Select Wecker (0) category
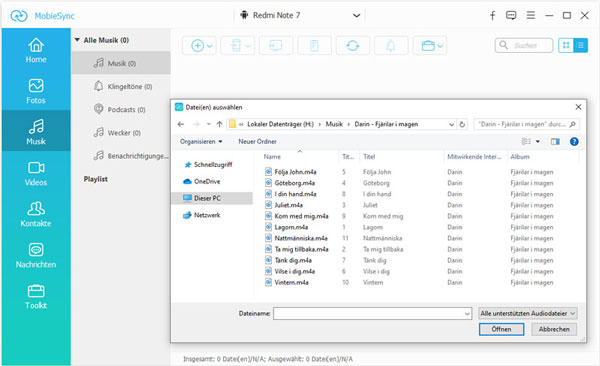The height and width of the screenshot is (366, 600). (121, 133)
